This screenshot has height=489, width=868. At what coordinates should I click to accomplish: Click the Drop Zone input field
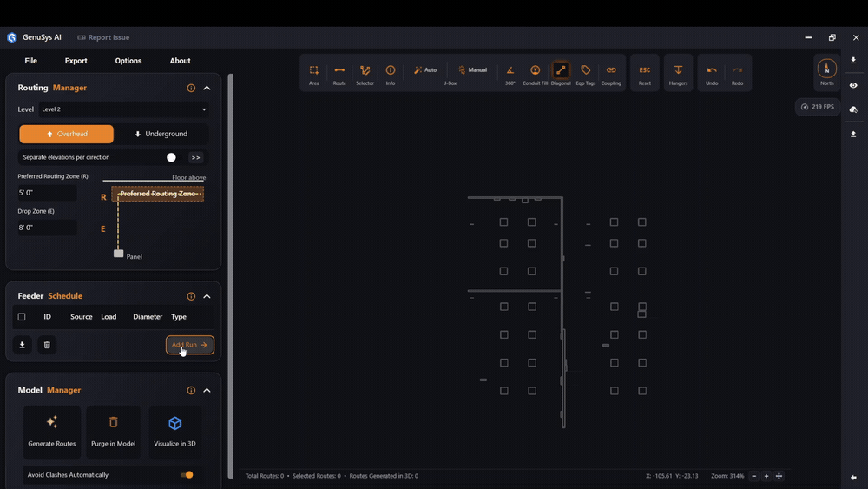coord(48,228)
